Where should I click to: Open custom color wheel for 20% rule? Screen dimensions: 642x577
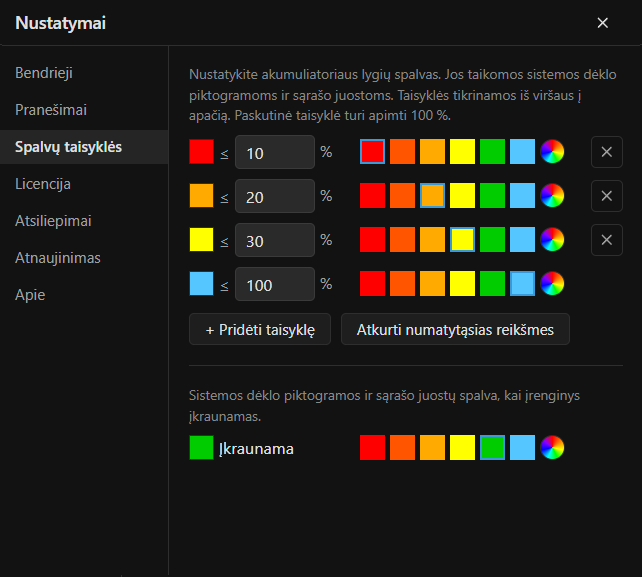coord(552,195)
